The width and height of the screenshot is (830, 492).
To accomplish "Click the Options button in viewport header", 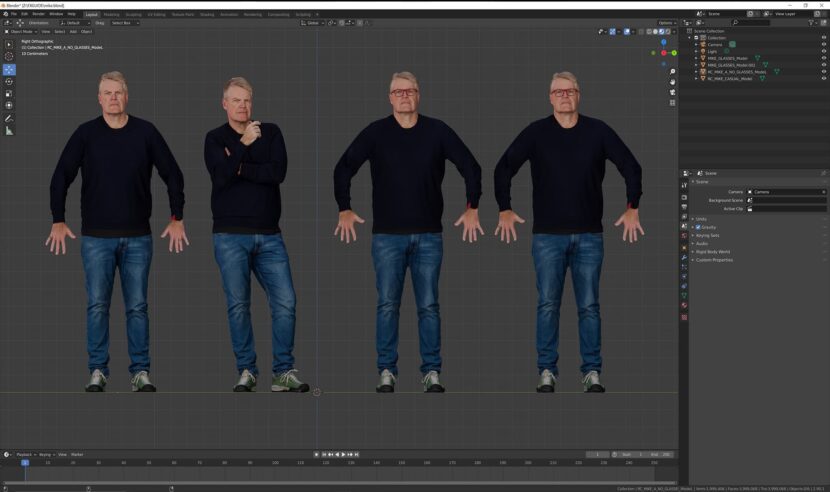I will tap(666, 22).
